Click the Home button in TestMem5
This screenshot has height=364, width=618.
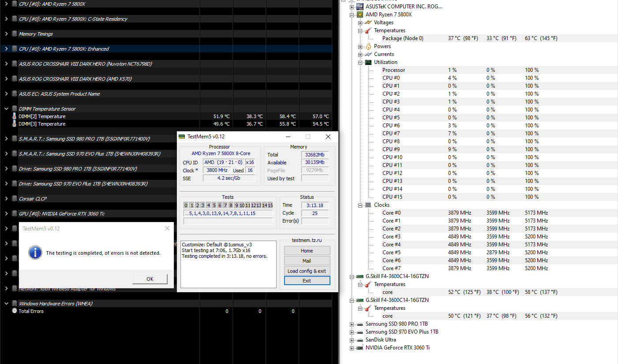point(307,251)
